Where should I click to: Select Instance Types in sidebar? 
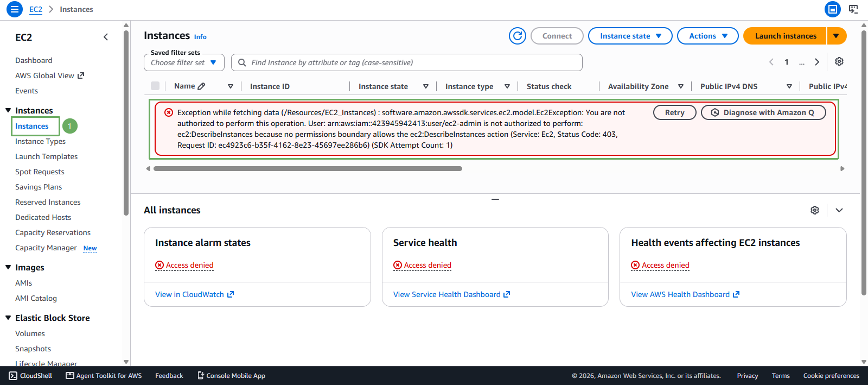pos(40,141)
